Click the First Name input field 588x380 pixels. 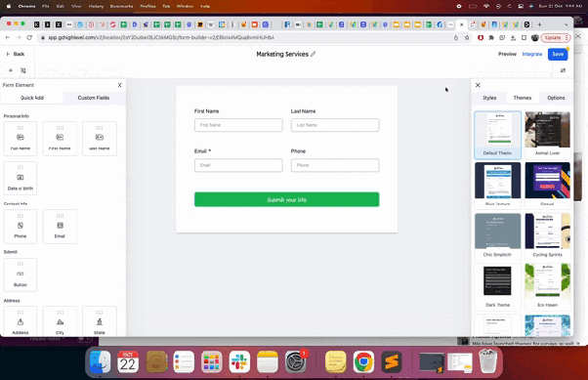238,125
